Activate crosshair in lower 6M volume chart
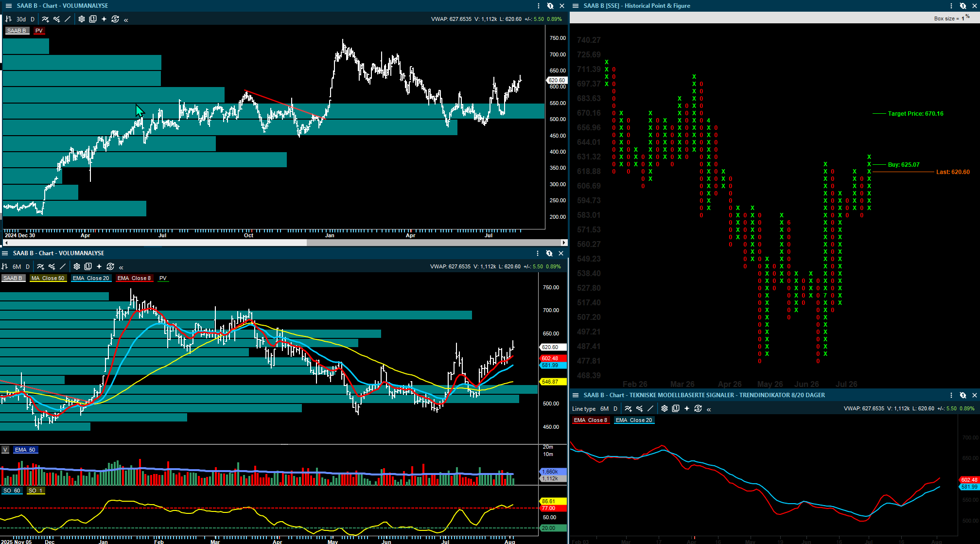Viewport: 980px width, 544px height. 99,266
